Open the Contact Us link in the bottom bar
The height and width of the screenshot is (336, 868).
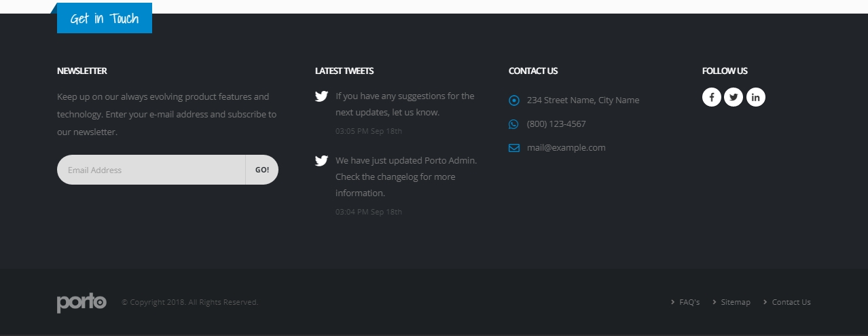tap(791, 302)
